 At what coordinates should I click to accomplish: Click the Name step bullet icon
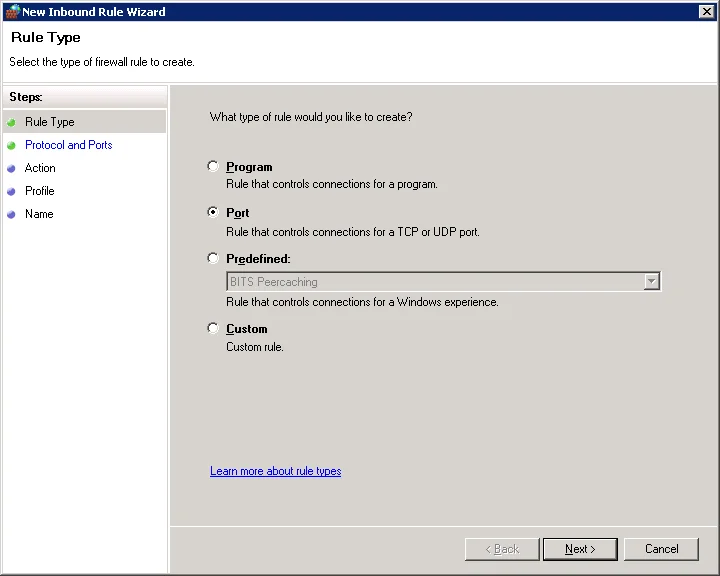(12, 215)
